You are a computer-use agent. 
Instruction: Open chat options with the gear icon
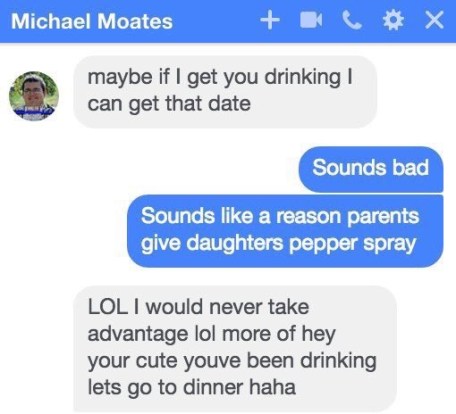click(x=393, y=20)
